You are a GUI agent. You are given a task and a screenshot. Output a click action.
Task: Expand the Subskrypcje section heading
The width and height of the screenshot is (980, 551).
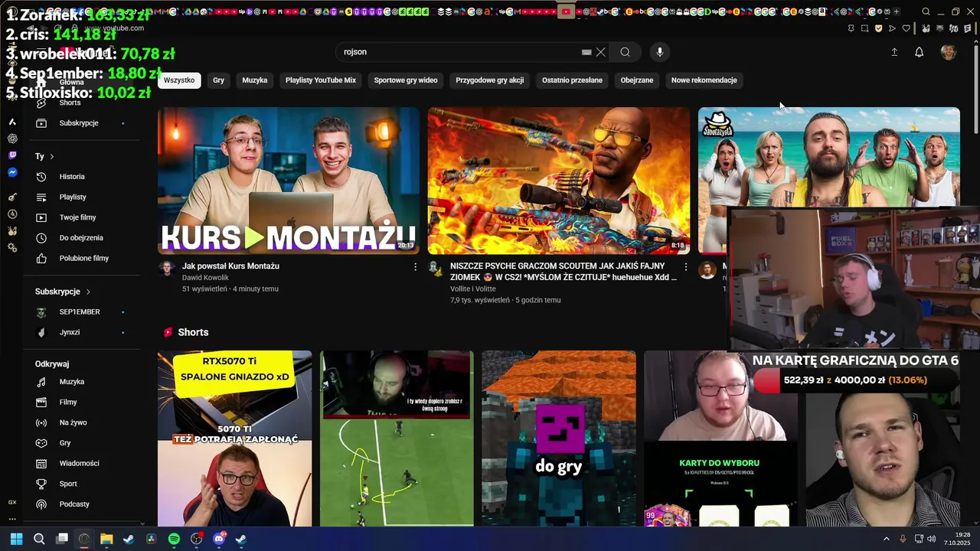[x=63, y=292]
